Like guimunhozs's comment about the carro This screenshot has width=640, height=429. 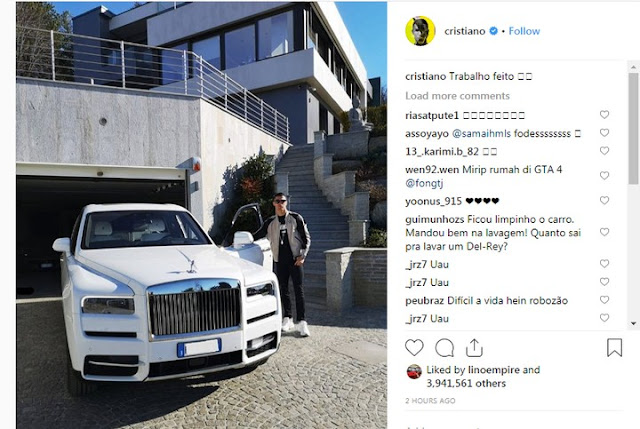tap(604, 232)
